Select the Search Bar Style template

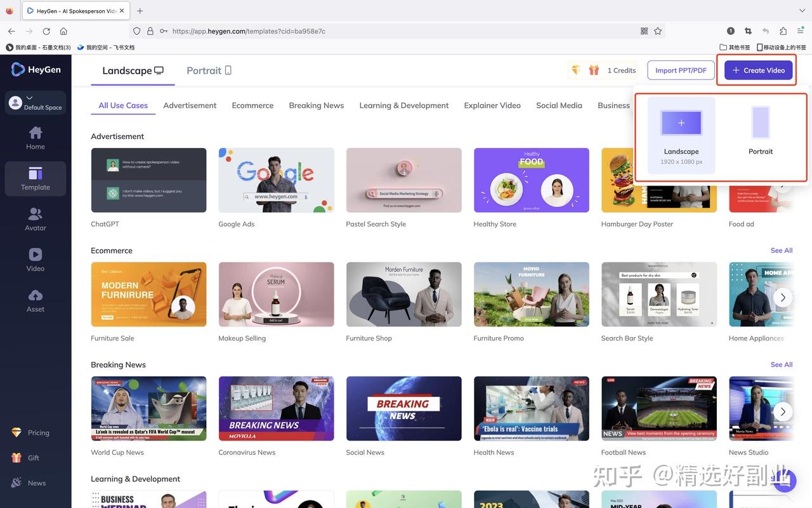(x=659, y=295)
